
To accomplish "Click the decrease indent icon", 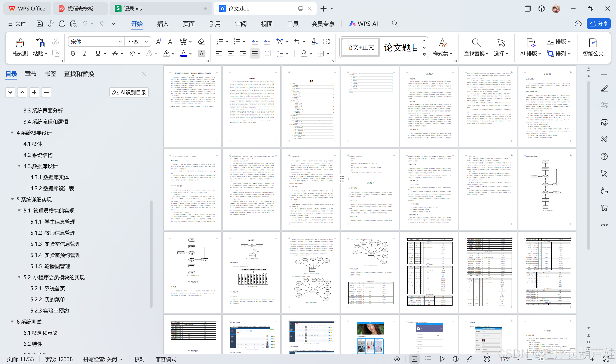I will (255, 41).
